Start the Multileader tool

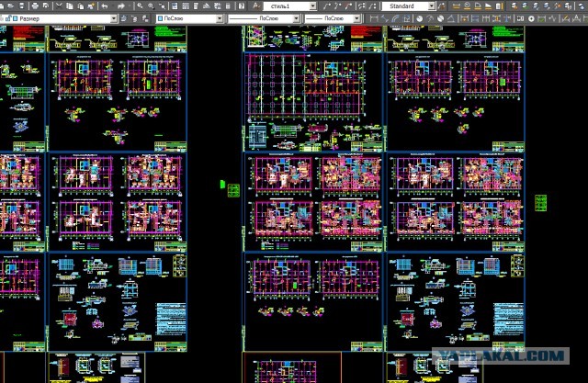[327, 6]
